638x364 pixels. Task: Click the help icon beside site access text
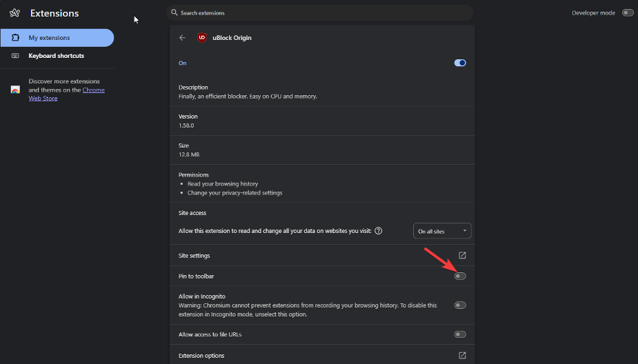(x=379, y=231)
